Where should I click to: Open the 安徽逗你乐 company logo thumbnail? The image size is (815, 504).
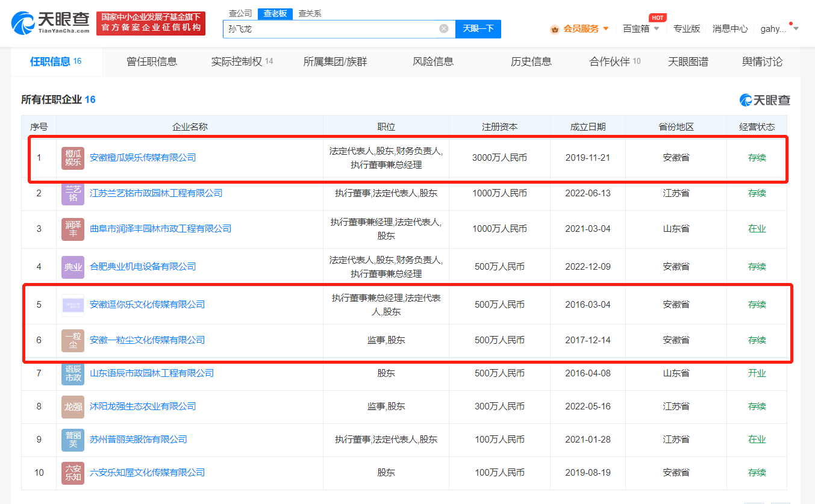[73, 305]
